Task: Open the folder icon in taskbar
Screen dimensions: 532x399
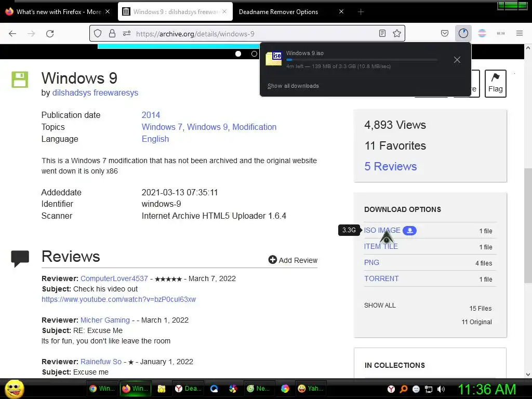Action: [162, 389]
